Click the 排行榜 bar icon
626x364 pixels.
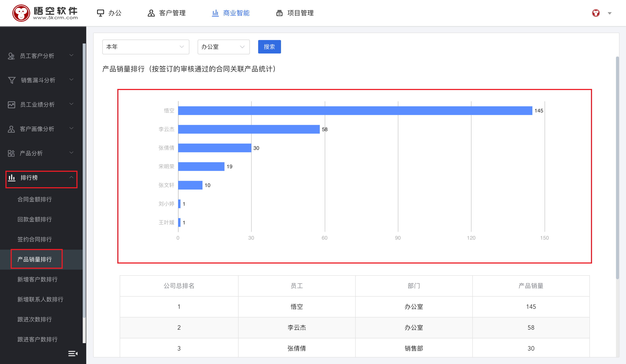pos(12,177)
